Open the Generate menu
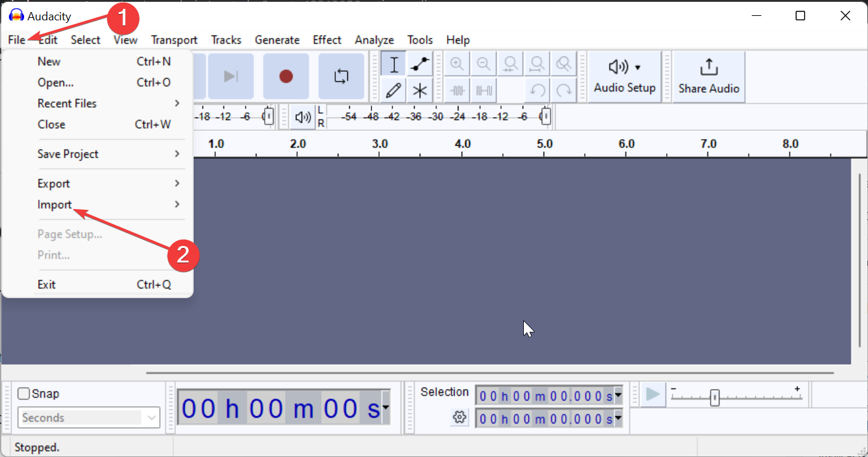 [x=277, y=39]
